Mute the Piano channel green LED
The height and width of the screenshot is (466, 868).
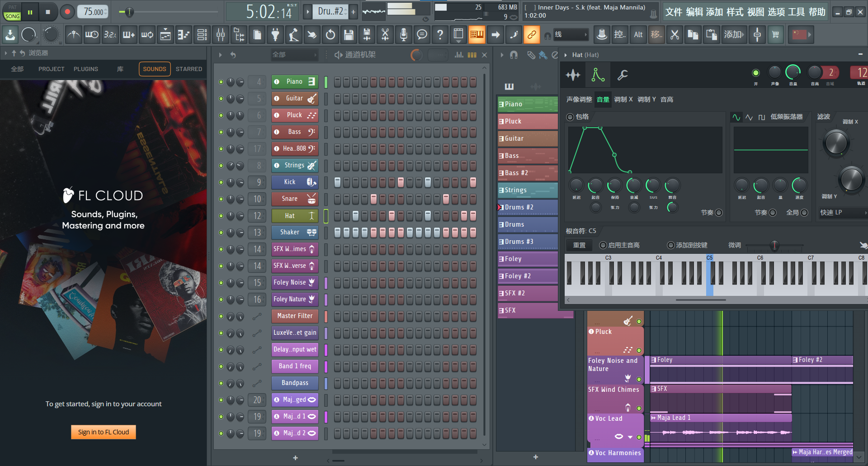coord(221,82)
